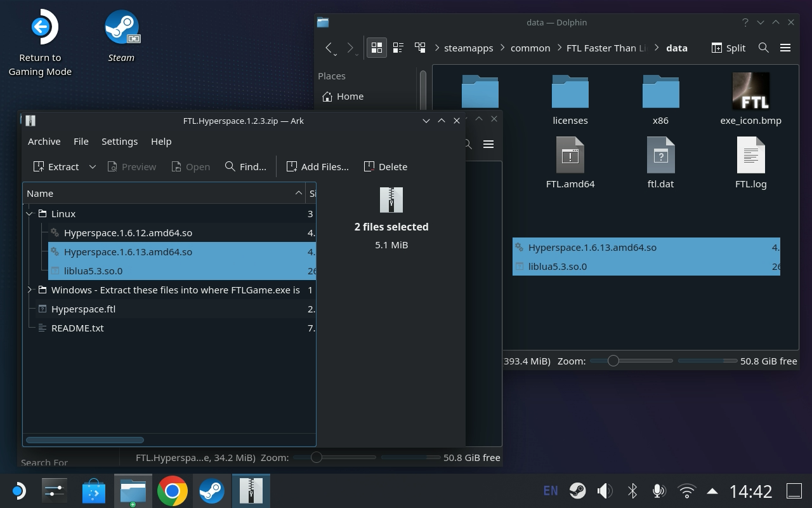812x508 pixels.
Task: Adjust the Dolphin zoom slider
Action: click(631, 361)
